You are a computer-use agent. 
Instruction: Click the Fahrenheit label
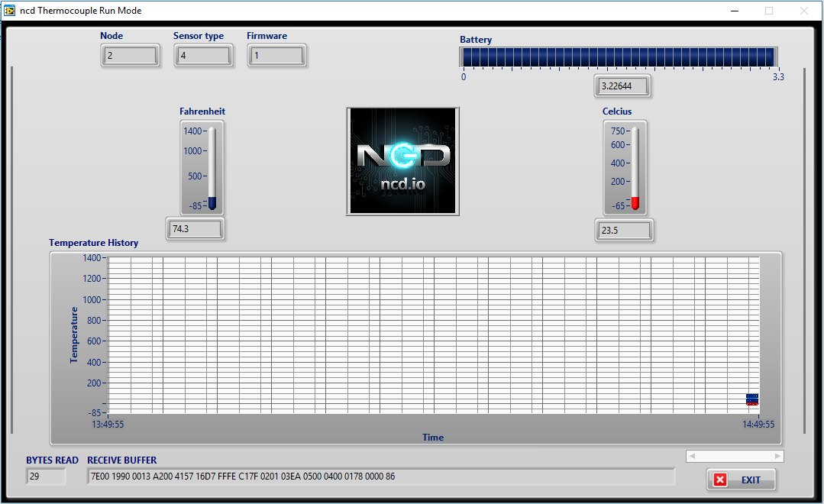[202, 111]
